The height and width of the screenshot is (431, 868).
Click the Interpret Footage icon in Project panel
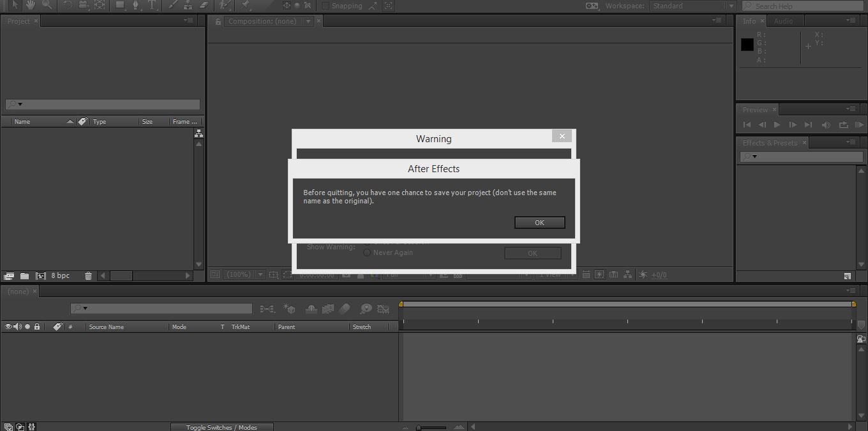coord(9,276)
